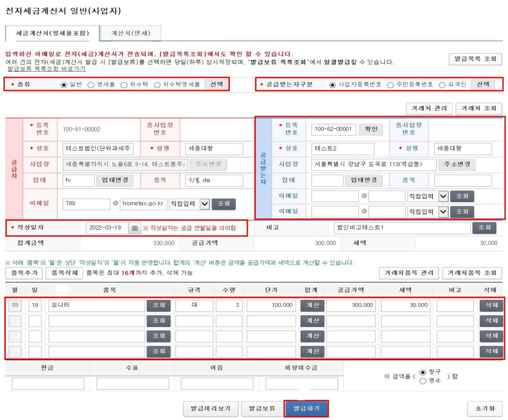Screen dimensions: 508x420
Task: Select 주민등록번호 as recipient classification
Action: click(x=390, y=85)
